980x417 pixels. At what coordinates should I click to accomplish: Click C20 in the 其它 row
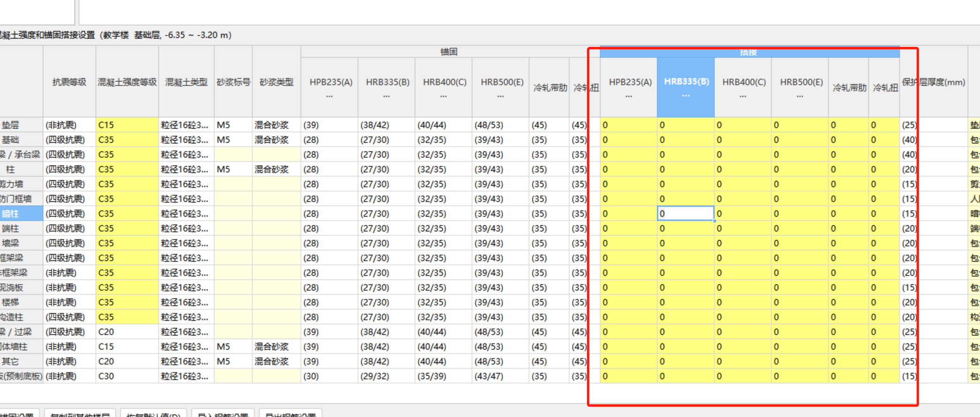[x=127, y=361]
